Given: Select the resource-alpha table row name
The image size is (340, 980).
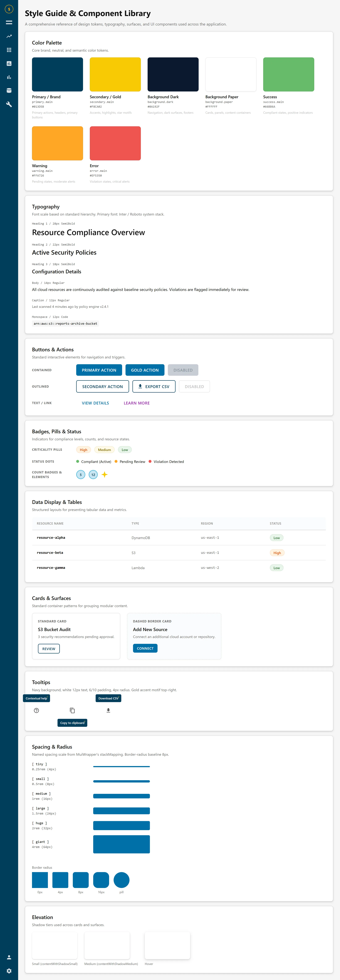Looking at the screenshot, I should [x=51, y=537].
